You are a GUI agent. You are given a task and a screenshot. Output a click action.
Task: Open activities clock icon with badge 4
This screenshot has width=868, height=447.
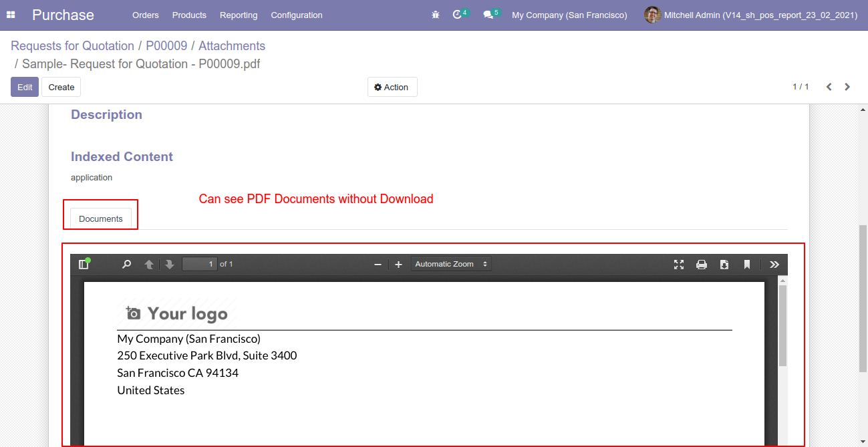click(460, 14)
